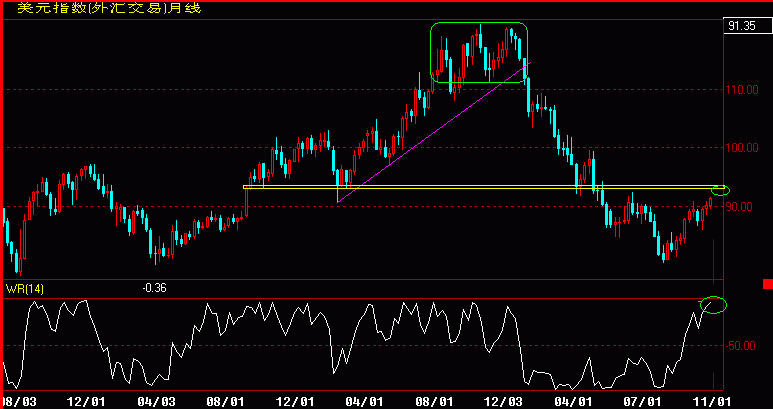
Task: Click the 90.00 price axis label
Action: tap(739, 206)
